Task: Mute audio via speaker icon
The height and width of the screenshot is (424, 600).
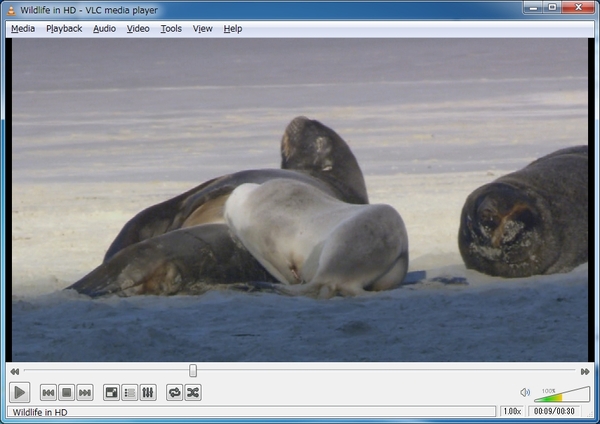Action: point(525,393)
